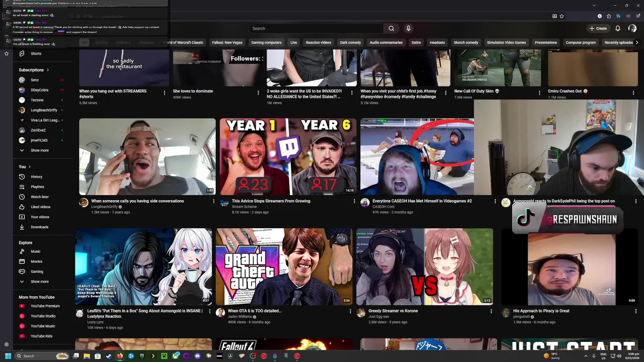644x362 pixels.
Task: Open Firefox in the taskbar
Action: 120,356
